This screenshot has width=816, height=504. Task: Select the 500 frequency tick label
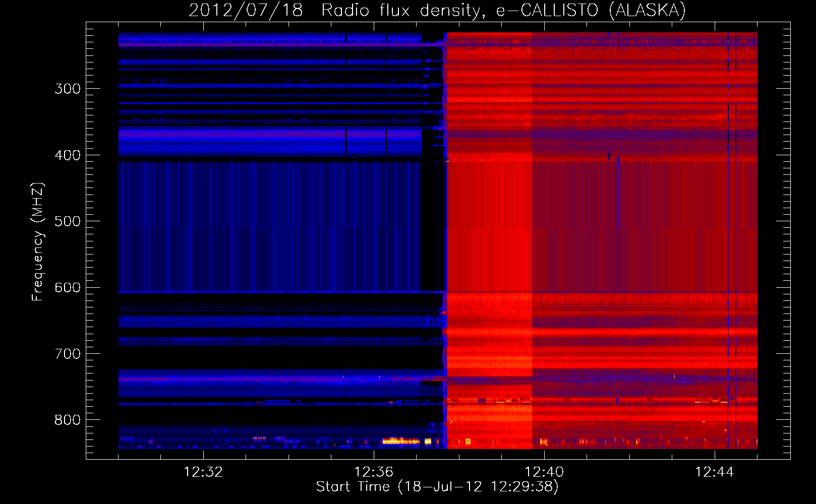point(68,221)
